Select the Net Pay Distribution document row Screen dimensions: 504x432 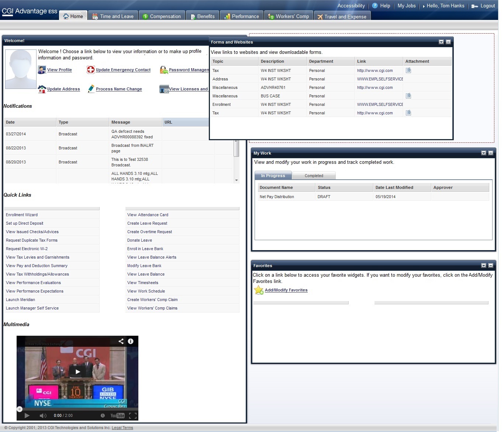pyautogui.click(x=373, y=197)
